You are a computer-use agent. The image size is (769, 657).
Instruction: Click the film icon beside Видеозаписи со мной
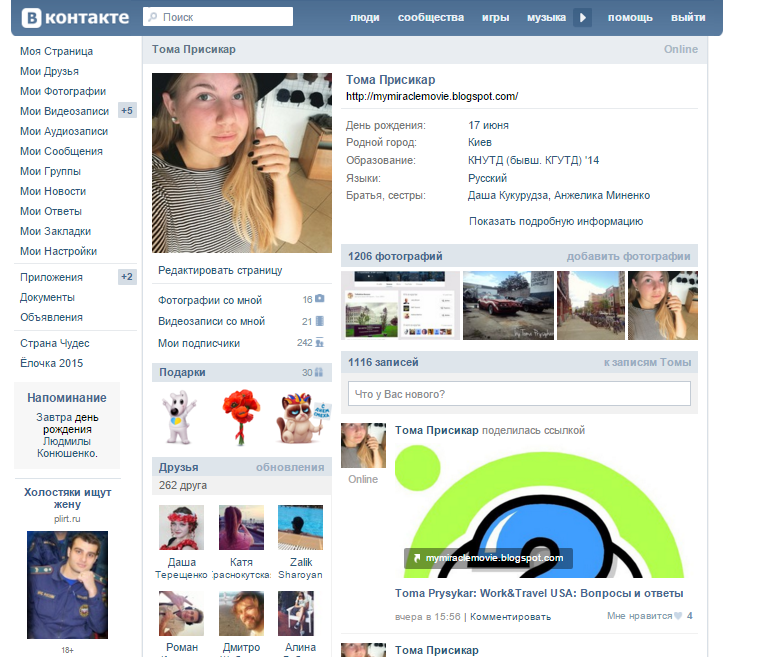(320, 321)
